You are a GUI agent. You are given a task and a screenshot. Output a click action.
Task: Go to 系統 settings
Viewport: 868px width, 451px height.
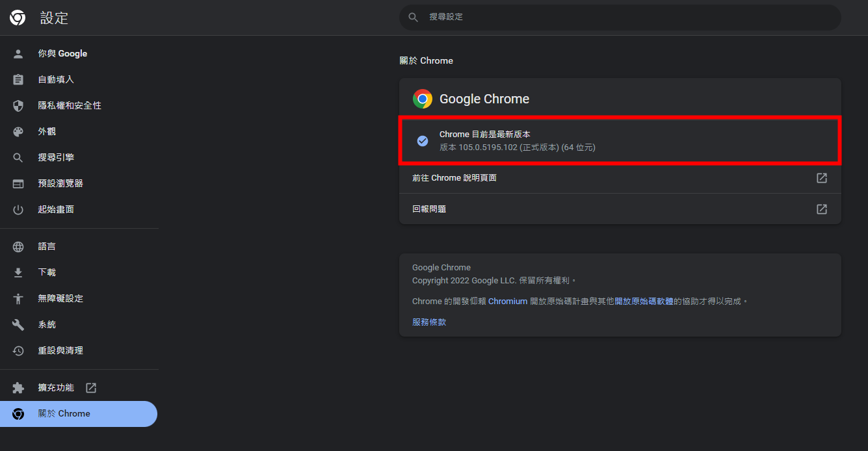click(79, 325)
